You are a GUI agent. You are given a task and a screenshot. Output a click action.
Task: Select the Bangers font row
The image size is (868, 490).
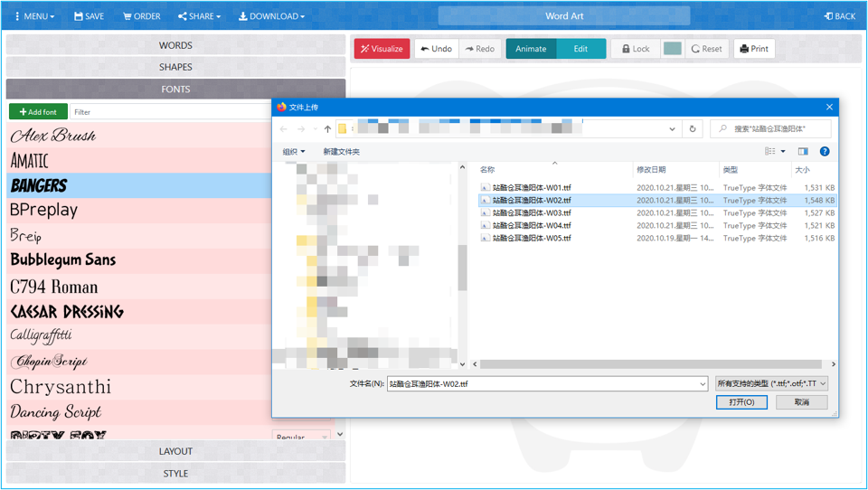[139, 185]
